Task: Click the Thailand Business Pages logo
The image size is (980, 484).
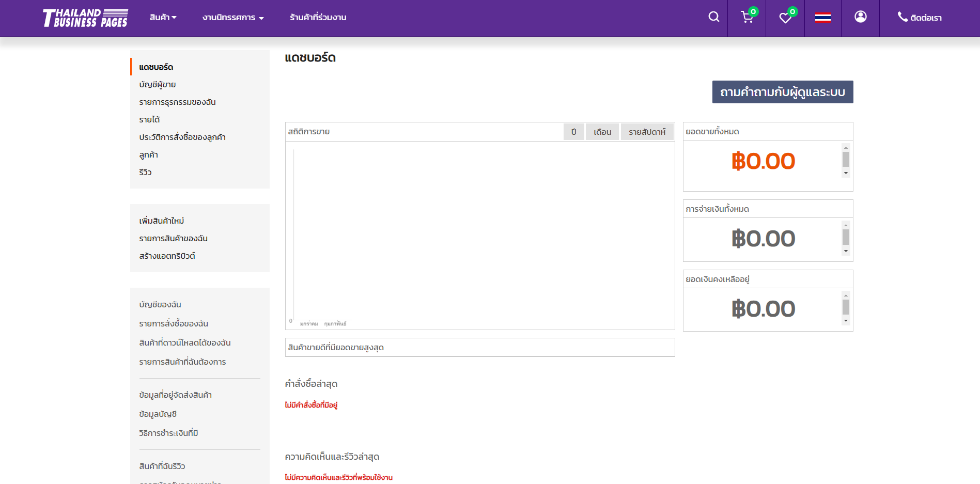Action: click(x=85, y=18)
